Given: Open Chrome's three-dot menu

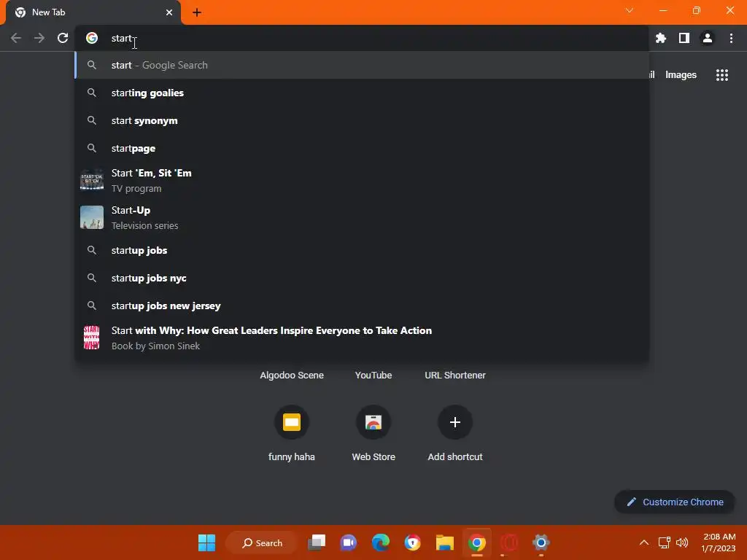Looking at the screenshot, I should point(731,38).
